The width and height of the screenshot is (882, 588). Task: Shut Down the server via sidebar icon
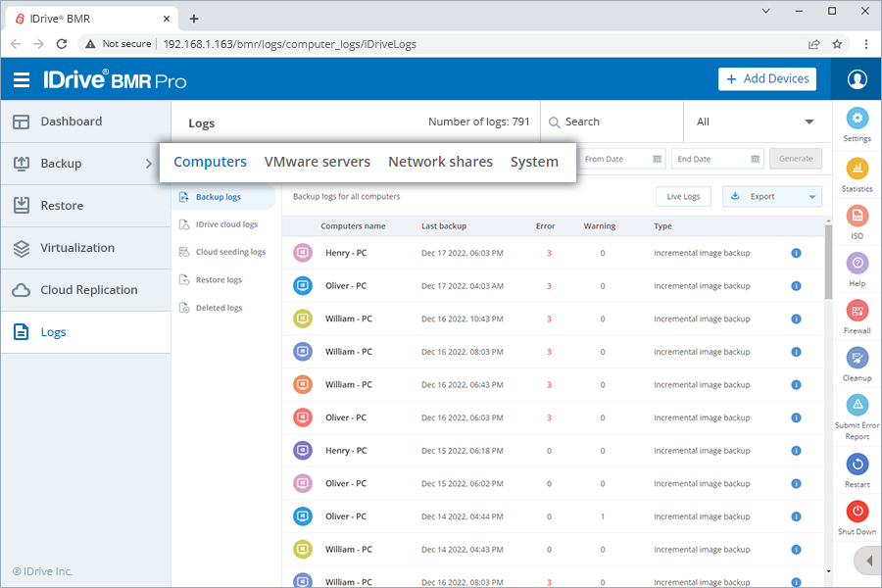click(857, 513)
